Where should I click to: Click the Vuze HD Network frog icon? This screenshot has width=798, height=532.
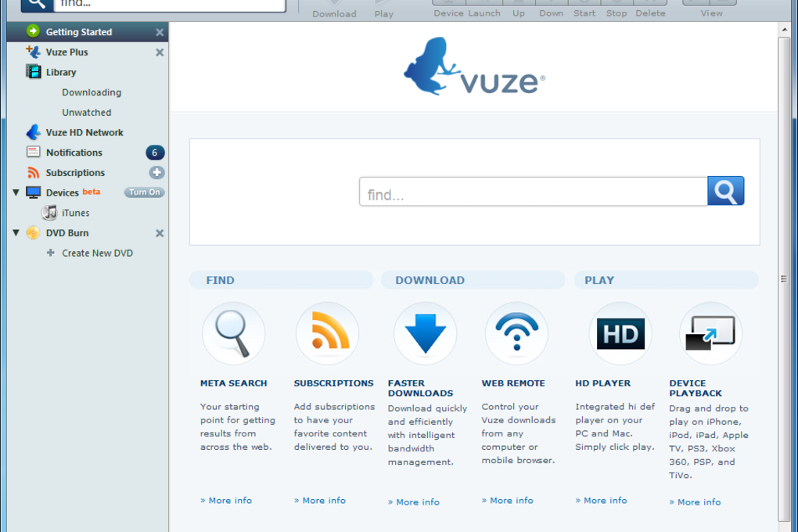coord(34,132)
